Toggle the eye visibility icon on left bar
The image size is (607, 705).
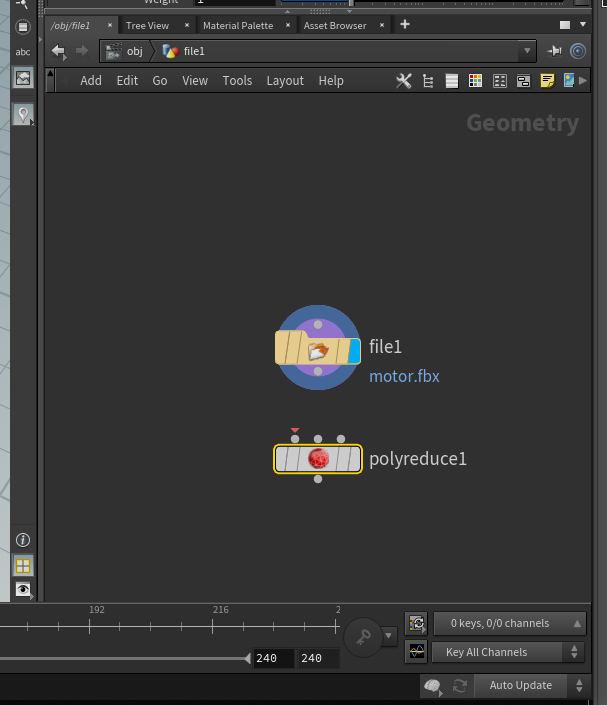(x=23, y=590)
